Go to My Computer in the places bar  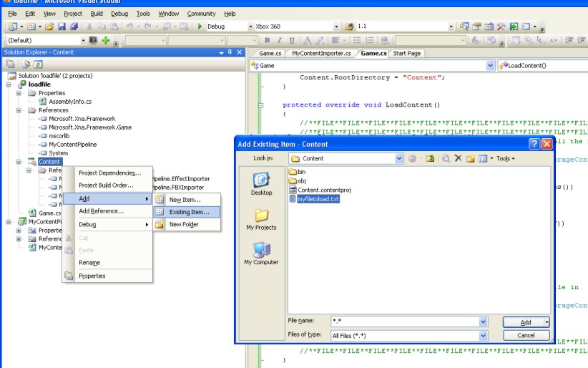[x=261, y=254]
